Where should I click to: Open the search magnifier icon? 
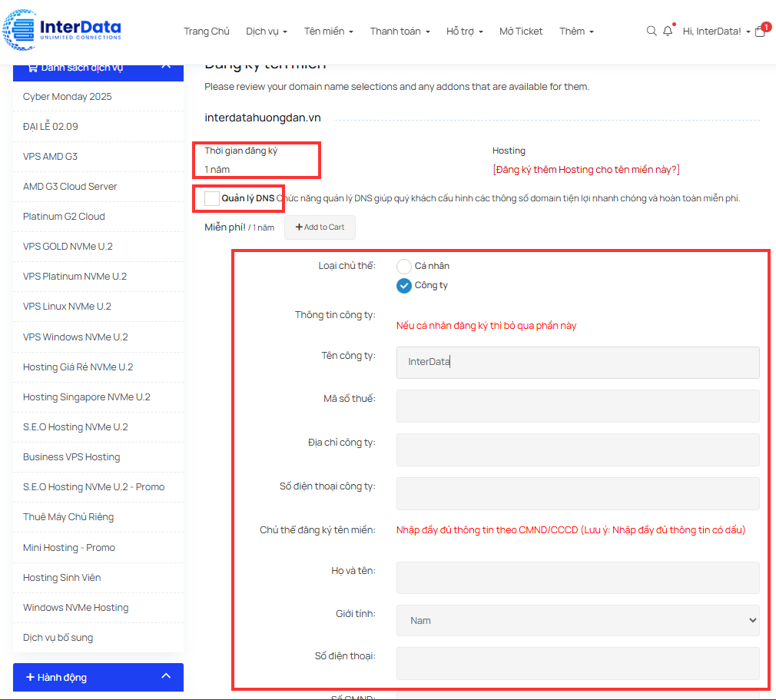652,32
